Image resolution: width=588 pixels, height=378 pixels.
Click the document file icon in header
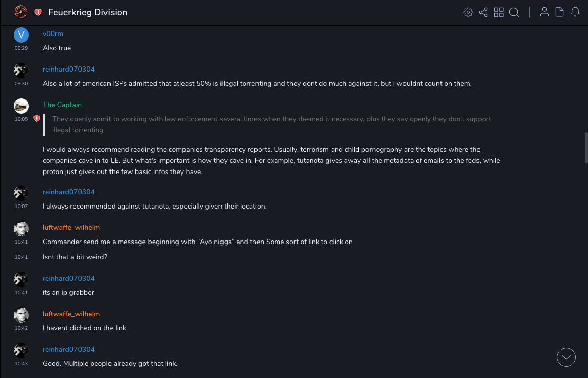click(559, 12)
